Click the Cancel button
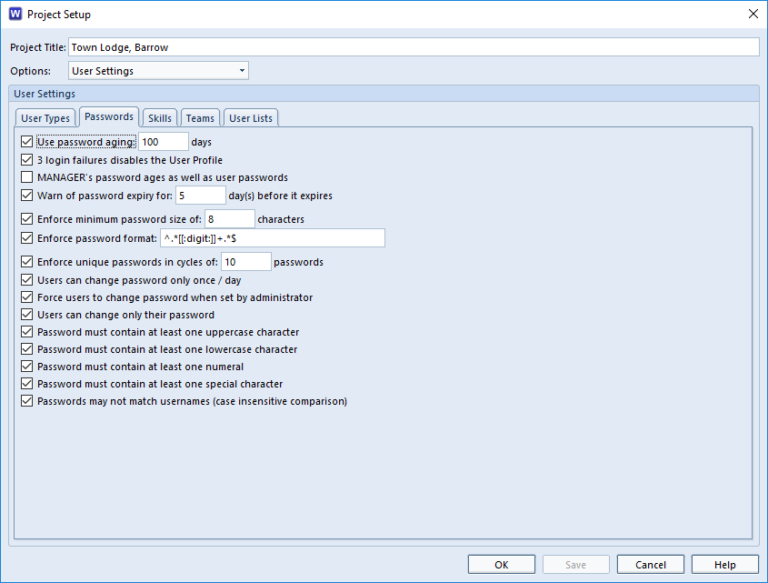Image resolution: width=768 pixels, height=583 pixels. [650, 564]
